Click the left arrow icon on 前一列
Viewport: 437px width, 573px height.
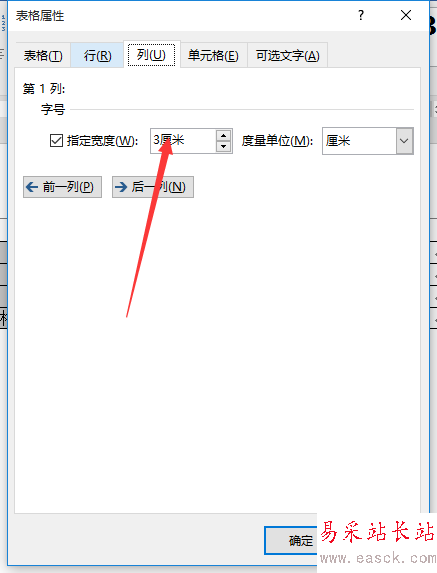click(x=32, y=187)
